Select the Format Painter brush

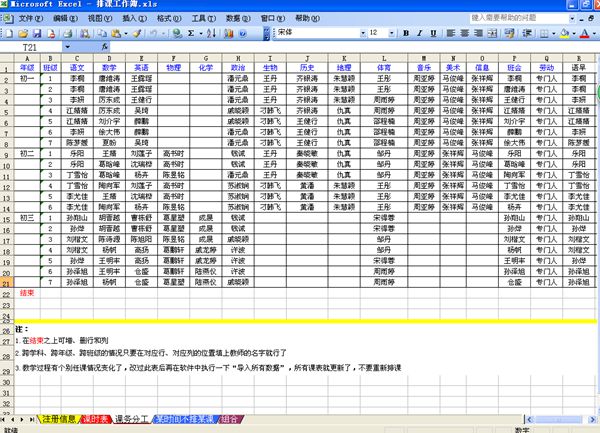pos(137,34)
